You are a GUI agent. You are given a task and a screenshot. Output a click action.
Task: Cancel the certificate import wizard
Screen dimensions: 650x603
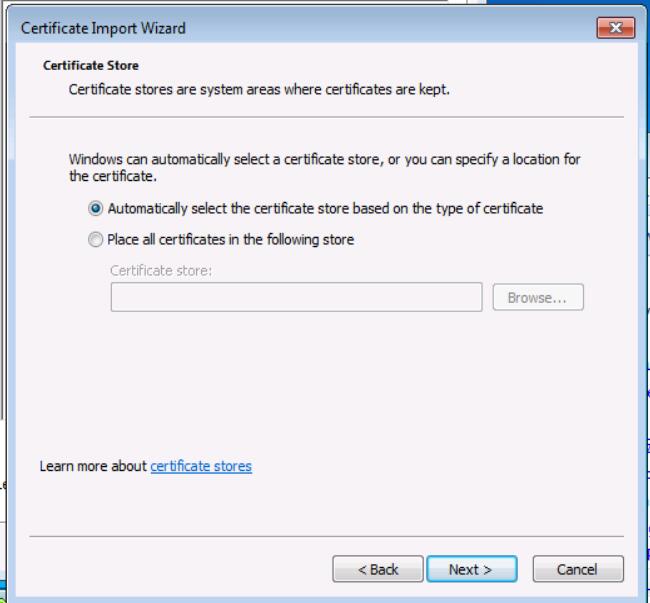tap(577, 570)
